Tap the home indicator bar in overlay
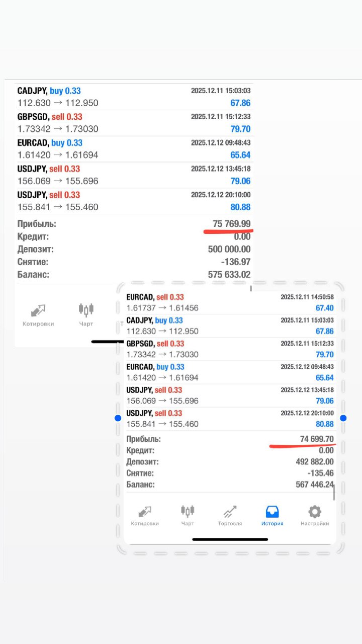This screenshot has height=644, width=362. (x=230, y=539)
